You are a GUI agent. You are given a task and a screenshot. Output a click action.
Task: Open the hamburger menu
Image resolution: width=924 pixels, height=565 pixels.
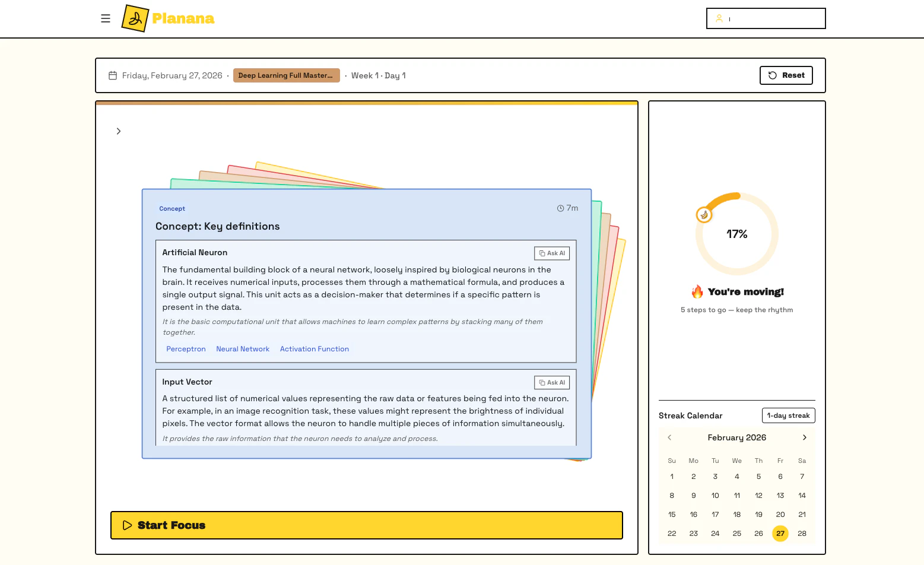point(106,18)
